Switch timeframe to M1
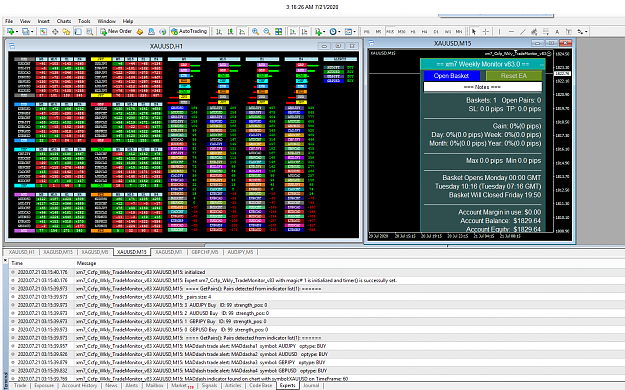Screen dimensions: 625x390 367,32
